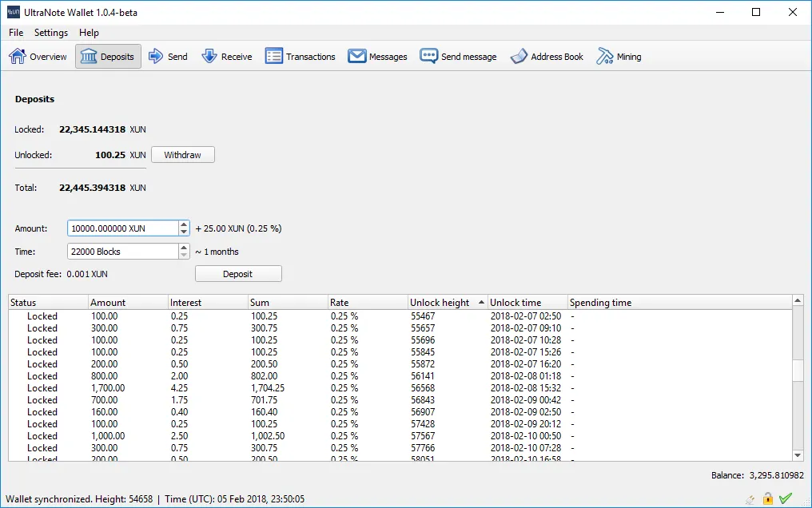This screenshot has width=812, height=508.
Task: Click the green synchronized checkmark icon
Action: pos(786,498)
